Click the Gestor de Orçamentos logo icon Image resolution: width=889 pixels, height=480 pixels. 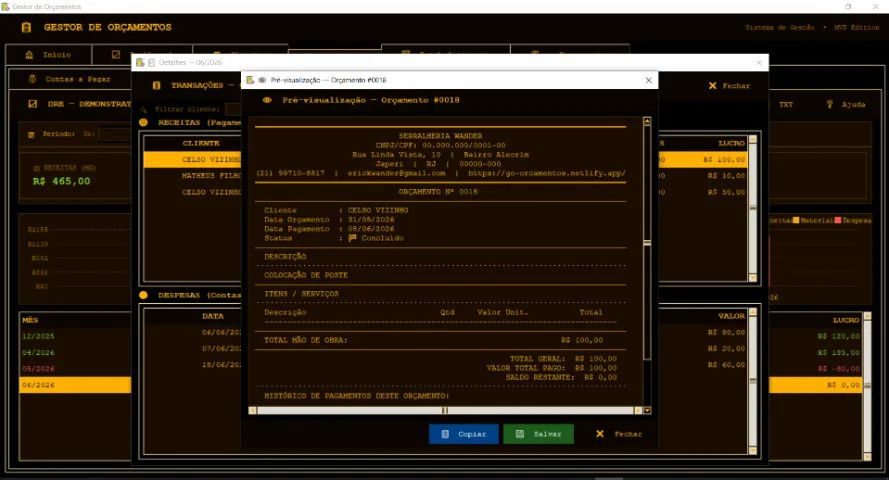pyautogui.click(x=26, y=27)
